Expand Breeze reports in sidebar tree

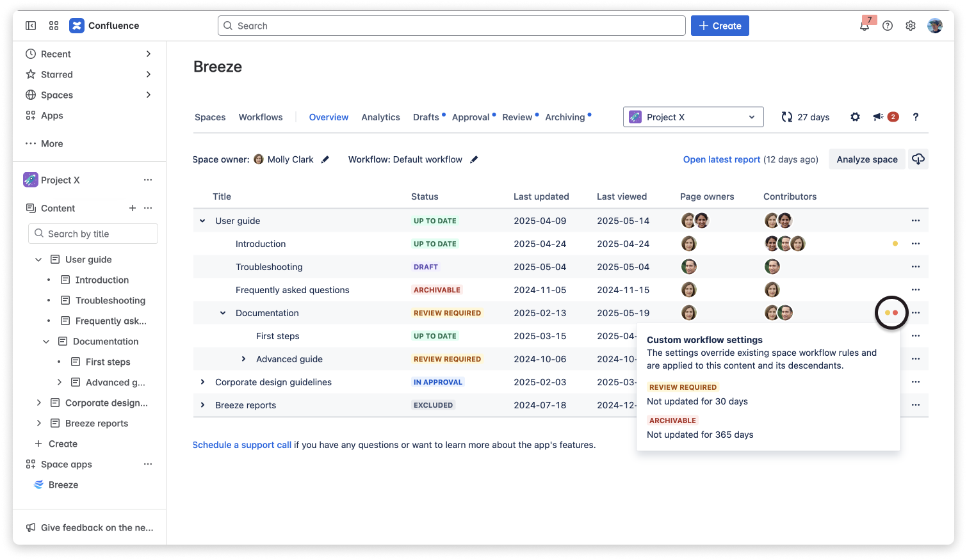click(x=38, y=423)
